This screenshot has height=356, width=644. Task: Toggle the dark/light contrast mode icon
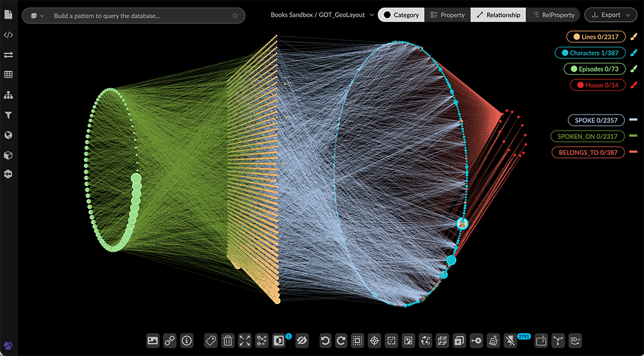[x=278, y=340]
